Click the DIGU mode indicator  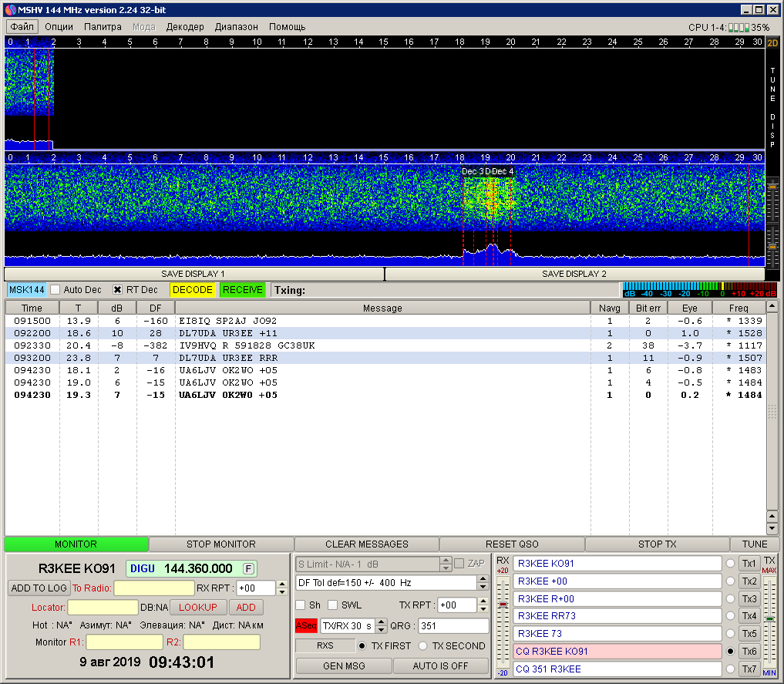(x=143, y=568)
